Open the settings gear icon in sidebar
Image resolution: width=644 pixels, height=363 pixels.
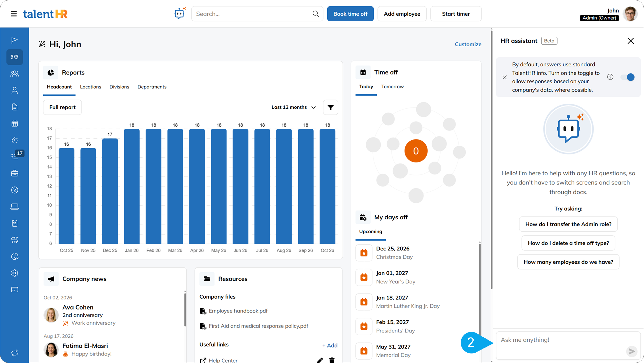[x=15, y=273]
